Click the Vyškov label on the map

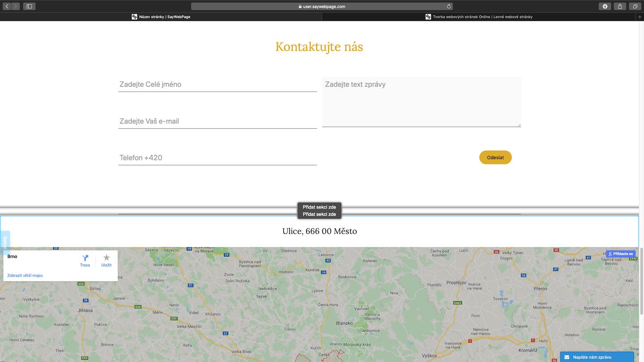pyautogui.click(x=430, y=356)
